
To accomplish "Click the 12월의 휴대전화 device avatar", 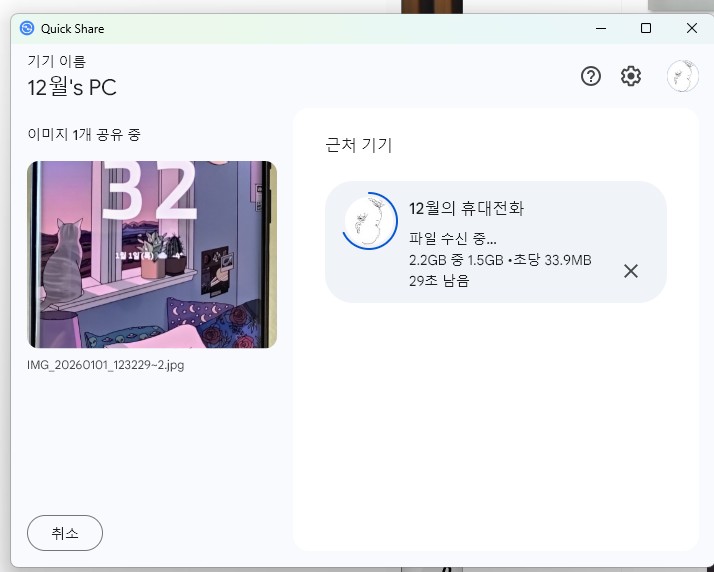I will tap(370, 221).
